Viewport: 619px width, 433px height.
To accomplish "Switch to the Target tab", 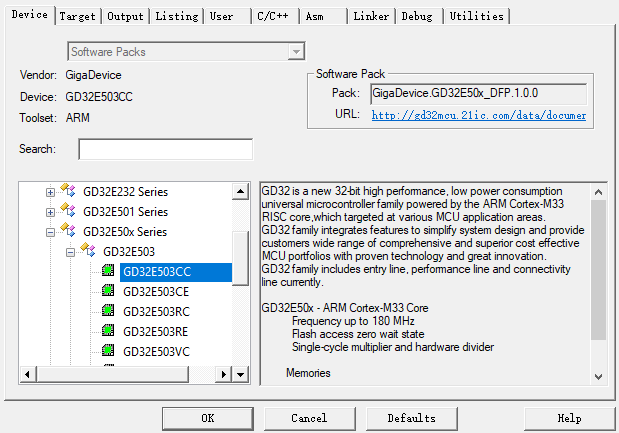I will [77, 16].
